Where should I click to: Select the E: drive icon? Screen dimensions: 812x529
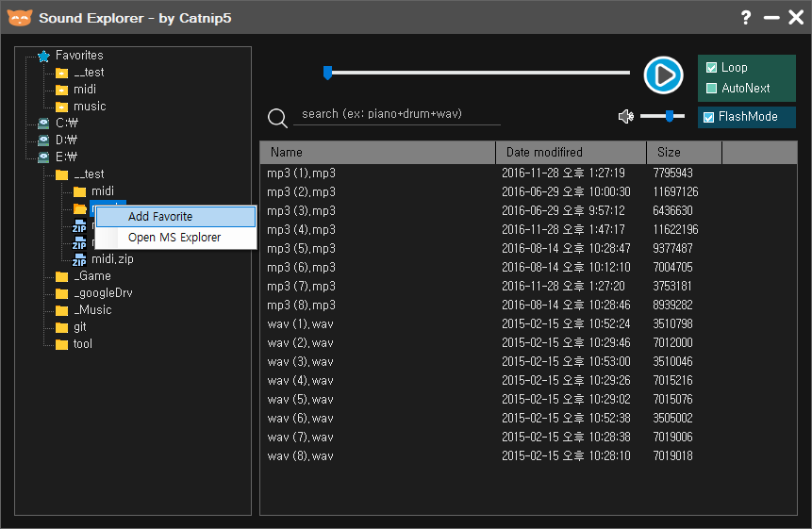point(43,157)
